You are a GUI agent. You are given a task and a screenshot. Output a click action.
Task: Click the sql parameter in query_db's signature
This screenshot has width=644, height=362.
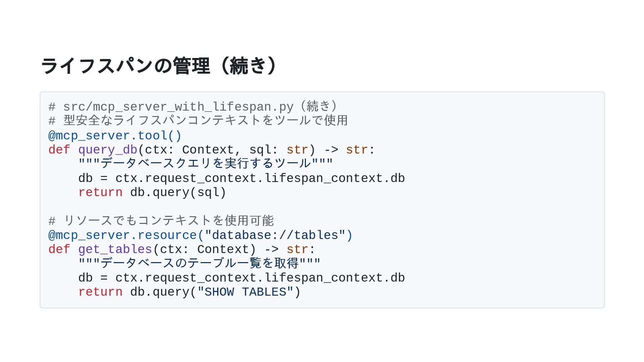click(x=260, y=150)
